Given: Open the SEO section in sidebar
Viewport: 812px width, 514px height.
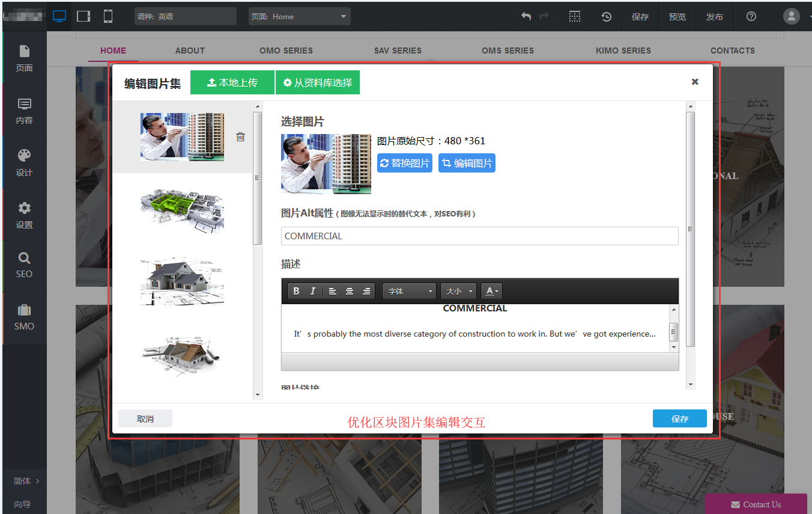Looking at the screenshot, I should coord(25,265).
